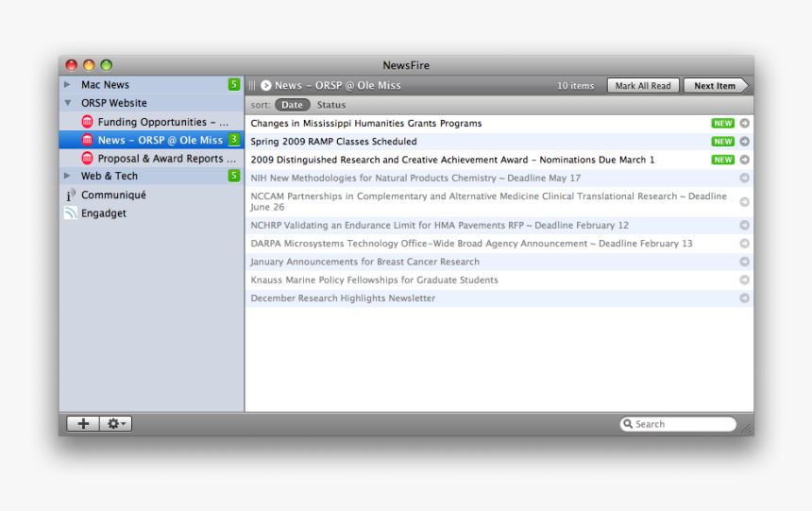Open arrow icon for DARPA Microsystems row
This screenshot has width=812, height=511.
point(744,243)
